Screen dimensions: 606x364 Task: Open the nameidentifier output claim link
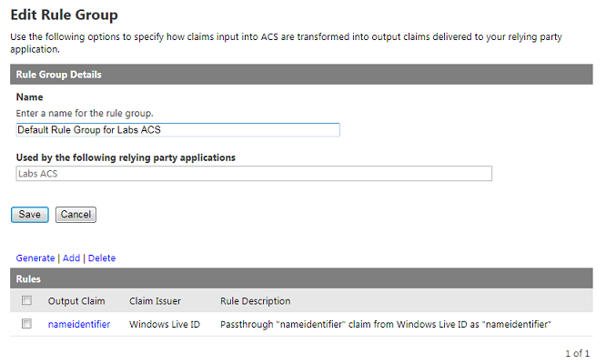point(79,324)
